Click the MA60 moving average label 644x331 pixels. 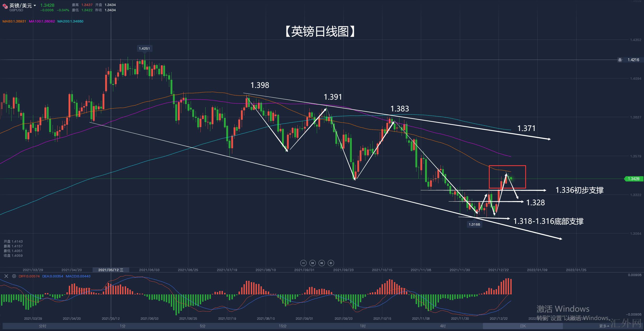[x=14, y=21]
